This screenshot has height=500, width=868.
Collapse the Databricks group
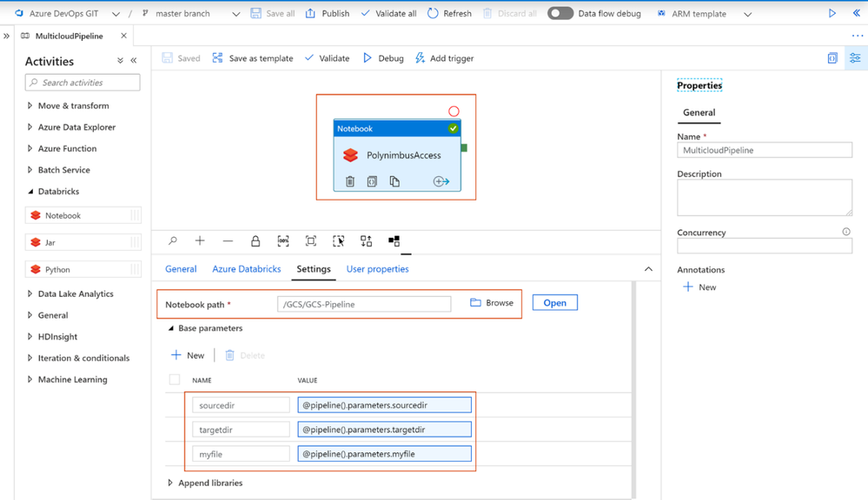tap(30, 191)
